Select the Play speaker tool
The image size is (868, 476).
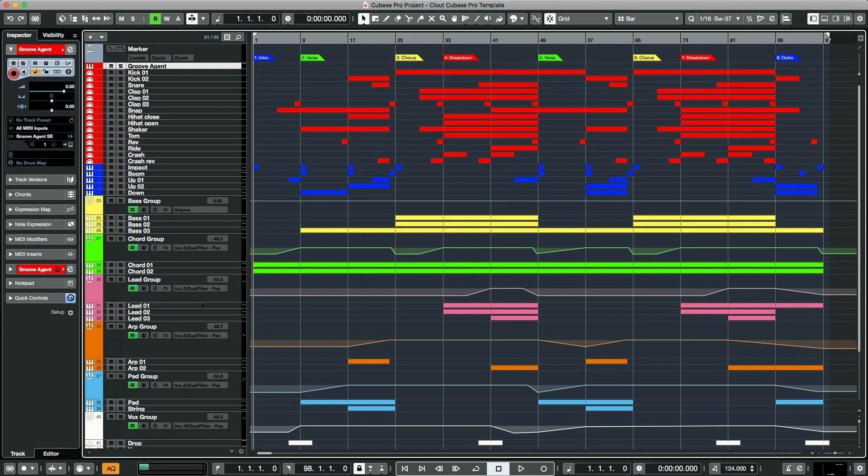[488, 19]
